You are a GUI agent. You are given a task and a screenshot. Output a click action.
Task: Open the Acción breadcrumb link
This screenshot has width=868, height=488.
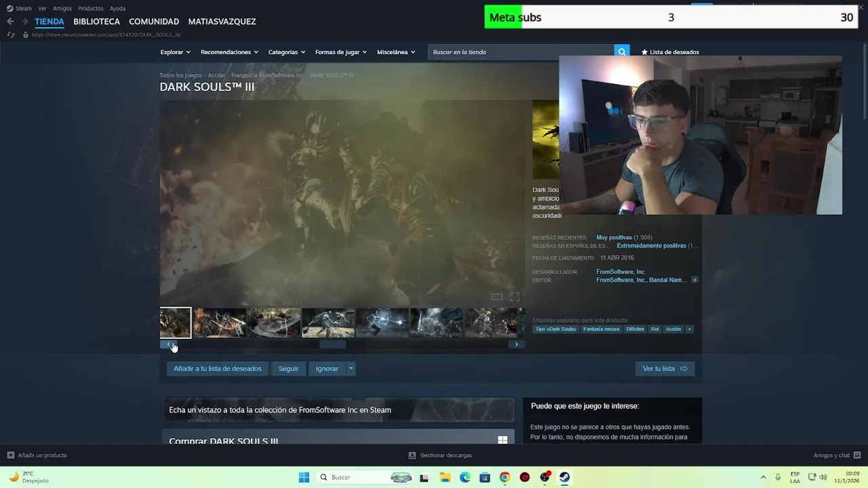216,75
